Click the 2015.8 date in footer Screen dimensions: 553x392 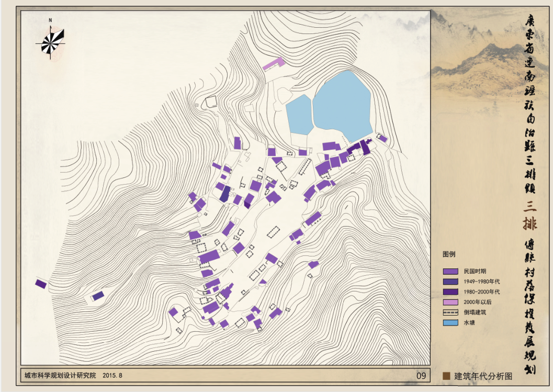112,375
